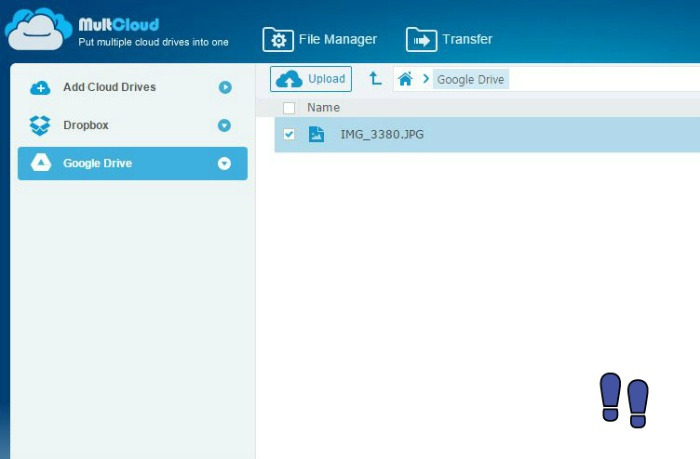Click the File Manager gear folder icon
Image resolution: width=700 pixels, height=459 pixels.
(278, 40)
